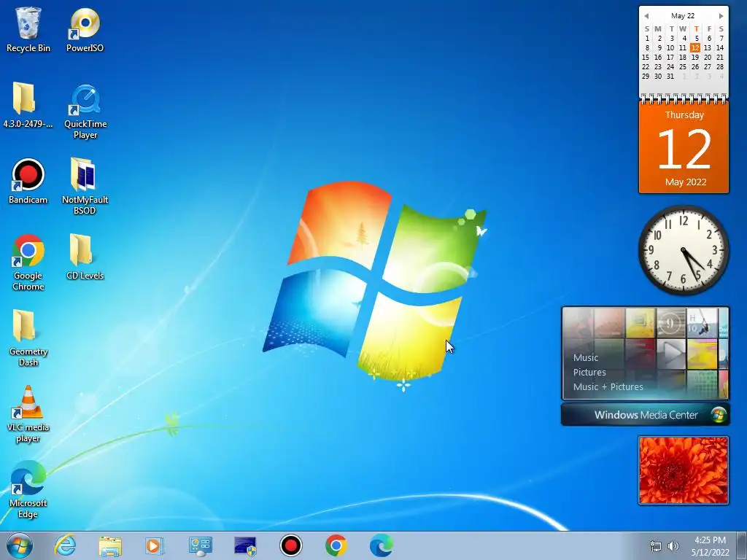Select the Recycle Bin desktop icon
Screen dimensions: 747x560
(x=28, y=29)
